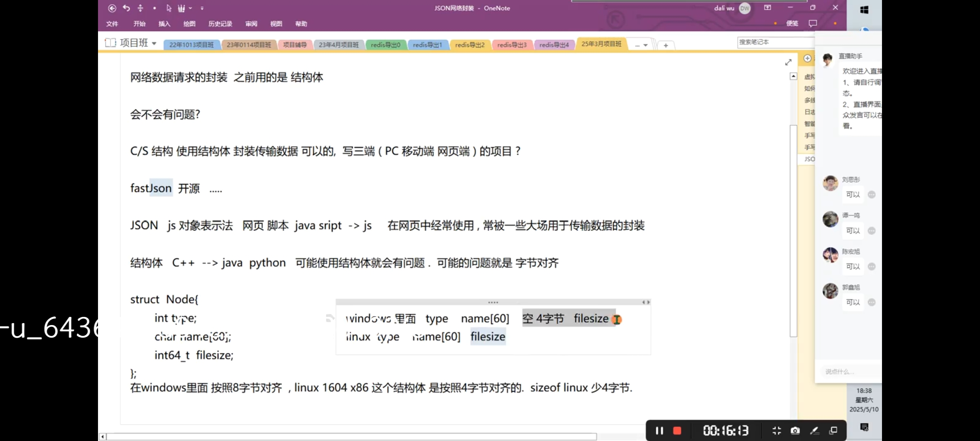Stop the recording with the red square
980x441 pixels.
[677, 430]
